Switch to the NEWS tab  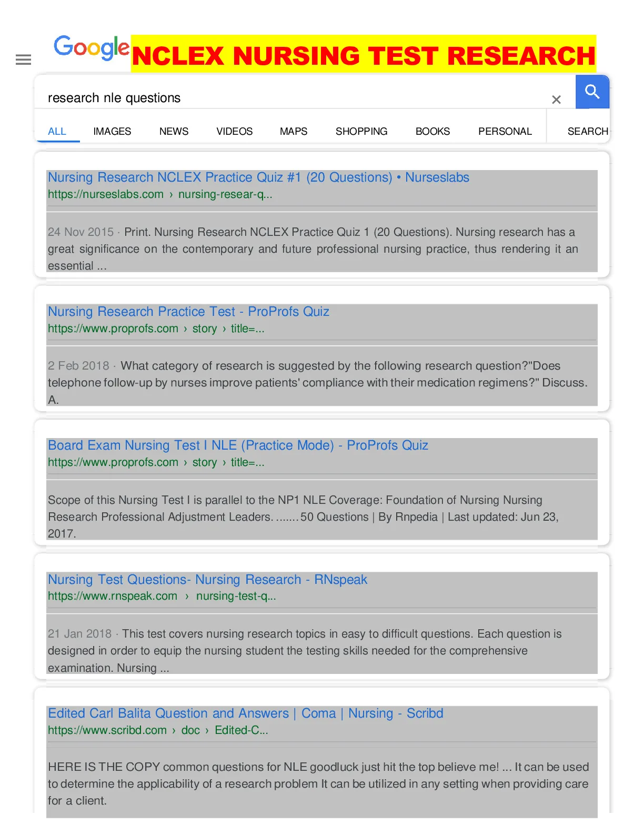(174, 131)
